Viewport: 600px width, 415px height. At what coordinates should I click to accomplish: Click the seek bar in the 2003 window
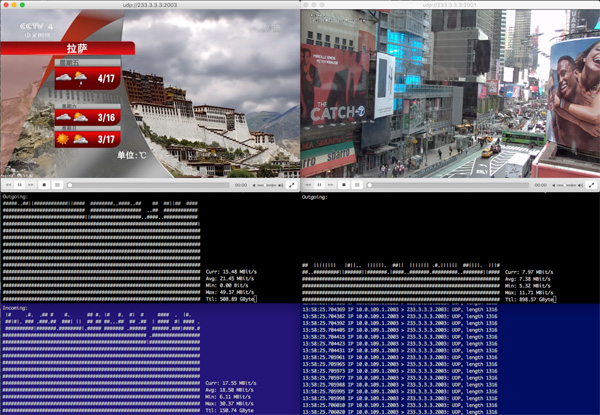pos(149,185)
